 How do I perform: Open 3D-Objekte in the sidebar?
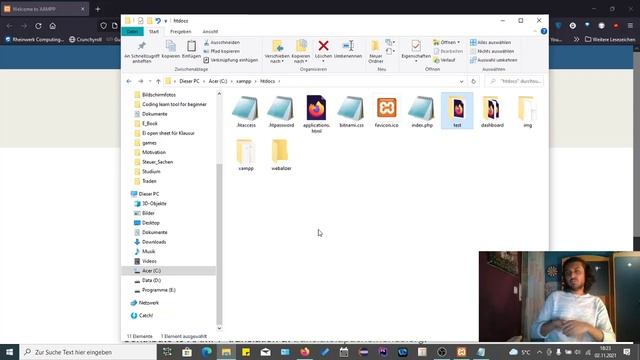154,204
